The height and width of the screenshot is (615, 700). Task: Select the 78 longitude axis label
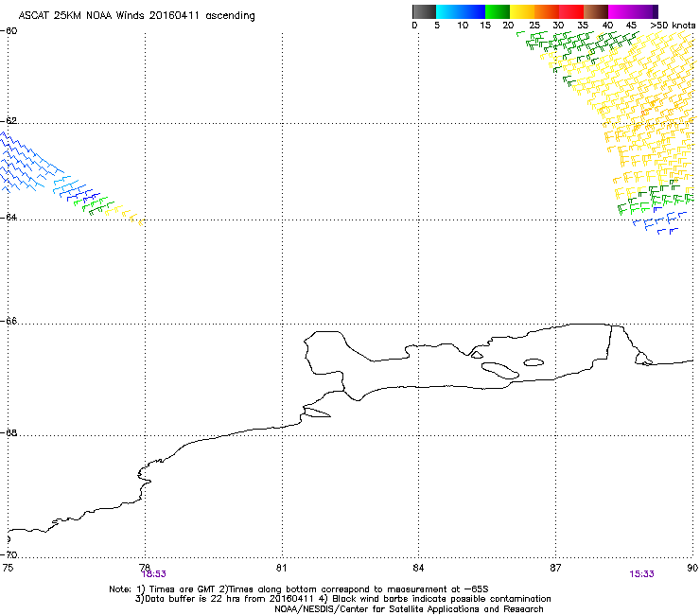145,566
